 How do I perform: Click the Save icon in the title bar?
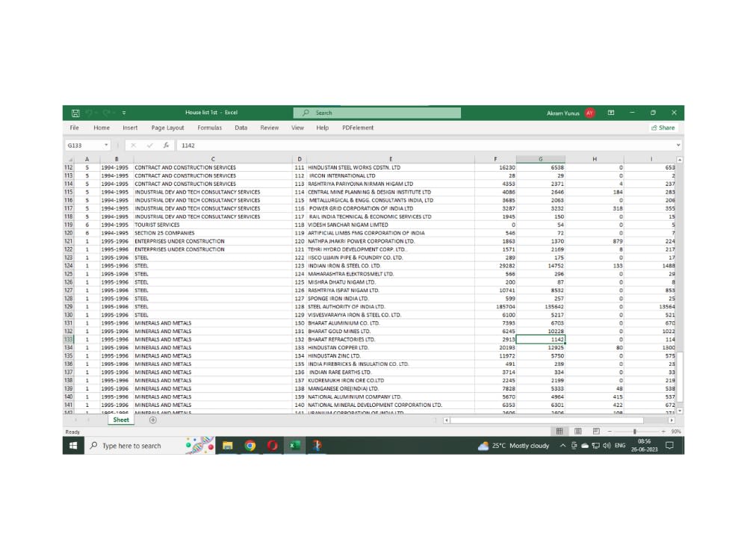click(75, 113)
